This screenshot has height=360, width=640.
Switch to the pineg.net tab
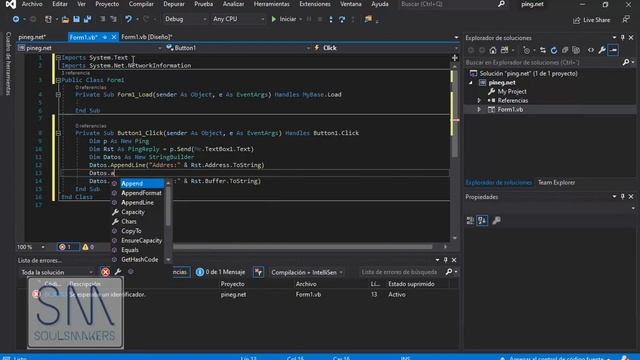point(32,37)
